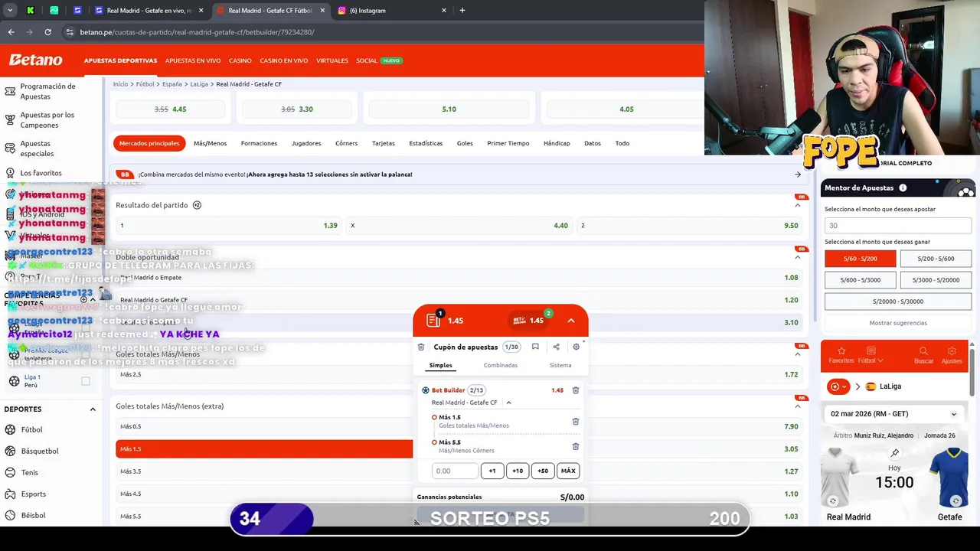Open match date dropdown 02 mar 2026
This screenshot has height=551, width=980.
click(x=893, y=414)
